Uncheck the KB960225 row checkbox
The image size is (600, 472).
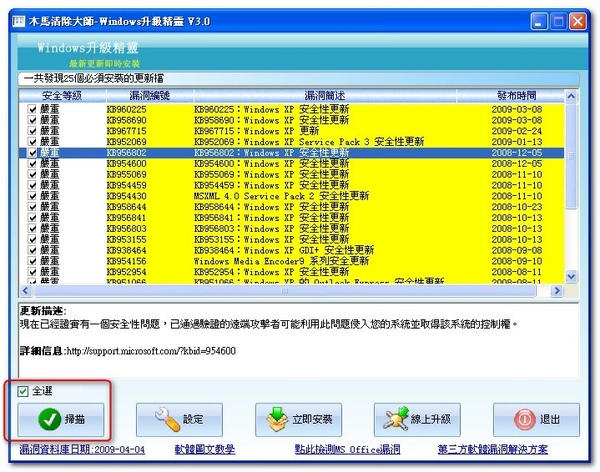33,109
